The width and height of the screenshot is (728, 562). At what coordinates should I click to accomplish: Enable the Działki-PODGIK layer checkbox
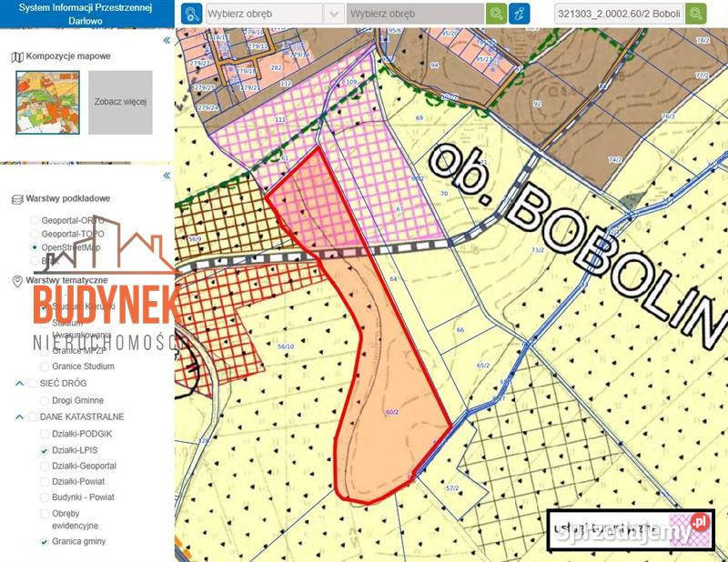[45, 434]
